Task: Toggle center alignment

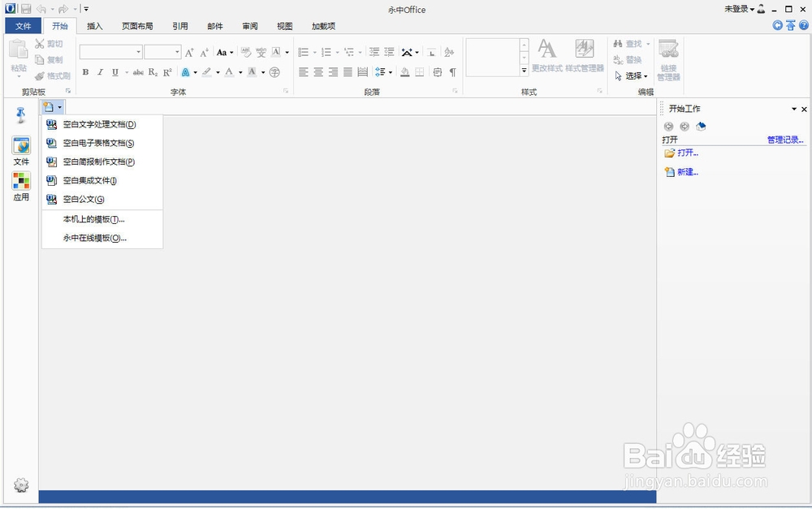Action: [318, 72]
